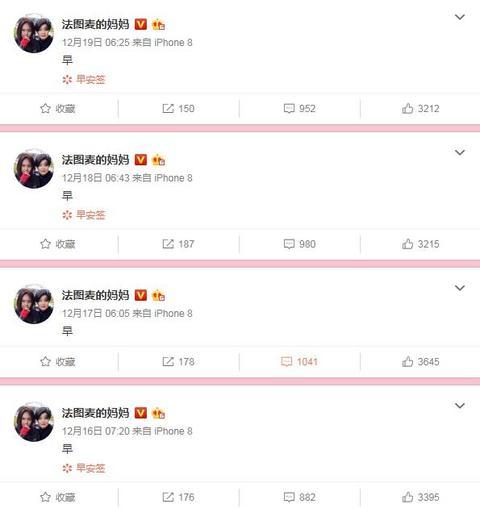Open the chevron menu on the December 17 post
The image size is (480, 508).
coord(460,288)
